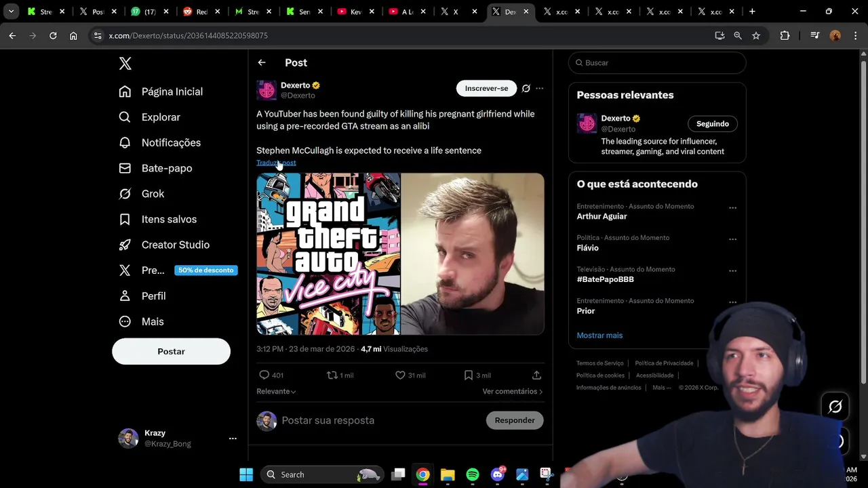Open Chrome tab search dropdown
Screen dimensions: 868x488
[11, 12]
